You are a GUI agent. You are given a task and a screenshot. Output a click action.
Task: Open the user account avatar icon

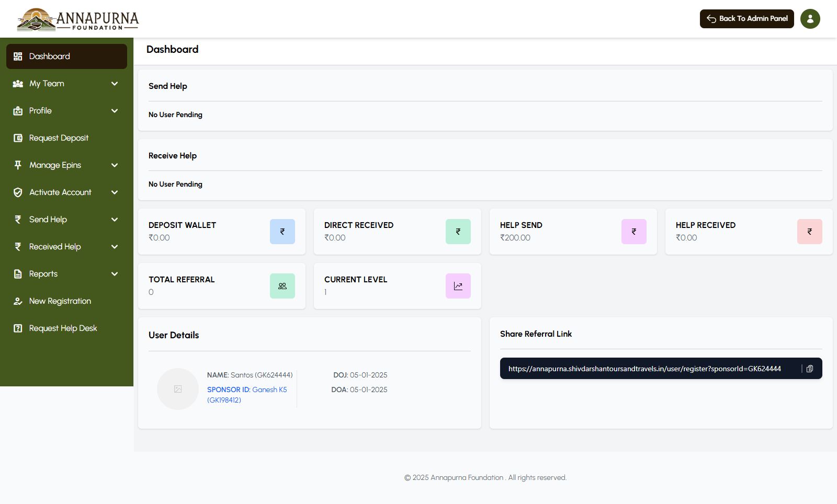tap(810, 19)
